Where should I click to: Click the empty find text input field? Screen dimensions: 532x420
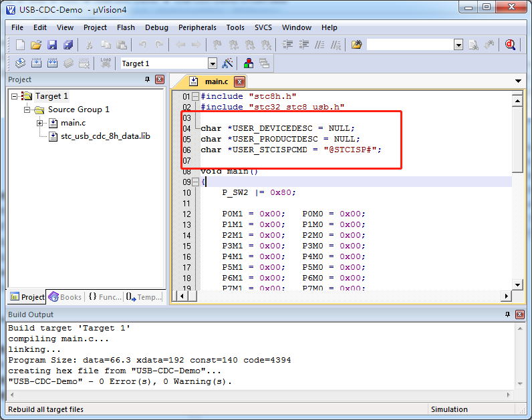tap(410, 45)
